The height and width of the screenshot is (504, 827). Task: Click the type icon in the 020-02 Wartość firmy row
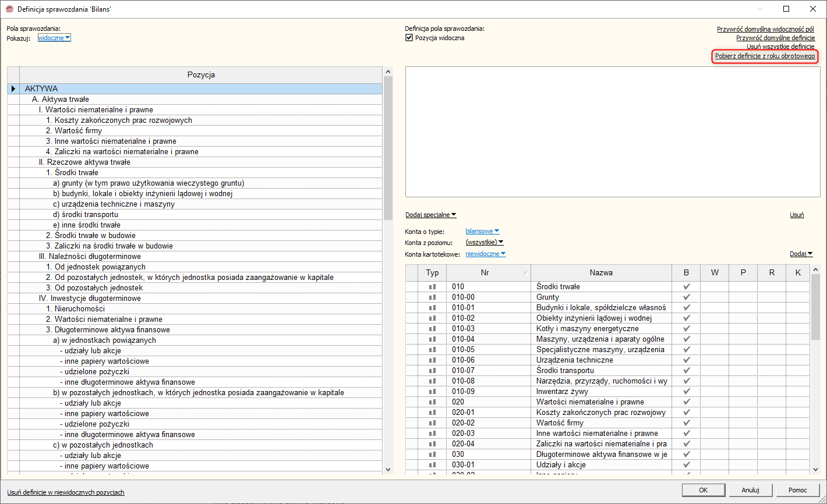[432, 423]
